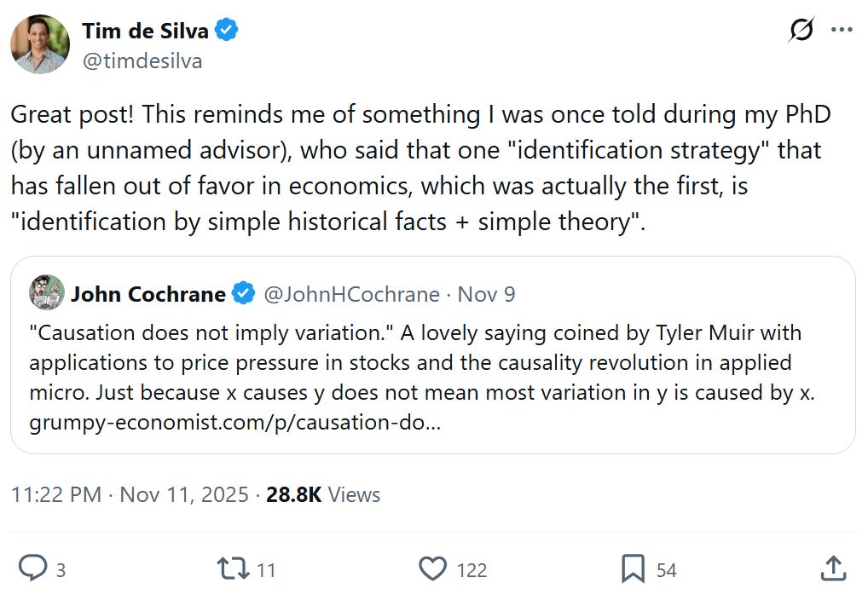The width and height of the screenshot is (868, 600).
Task: Like the tweet with heart icon
Action: (x=432, y=568)
